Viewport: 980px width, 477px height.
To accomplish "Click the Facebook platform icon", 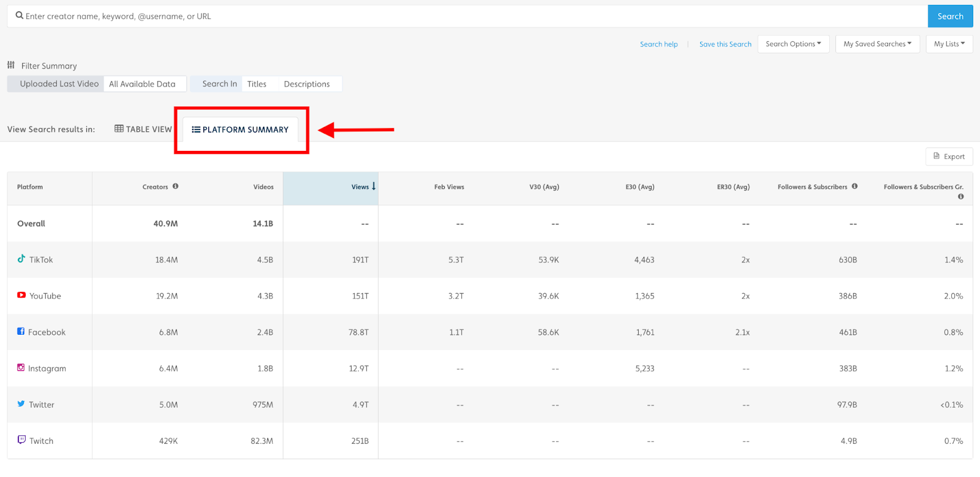I will [21, 331].
